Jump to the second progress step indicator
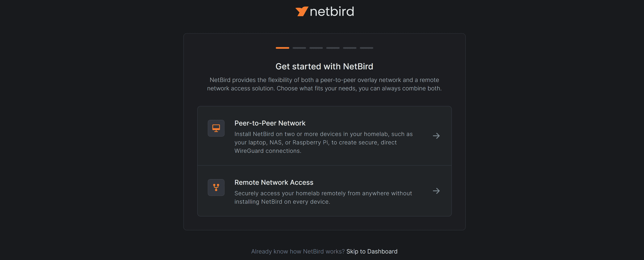The image size is (644, 260). (299, 48)
